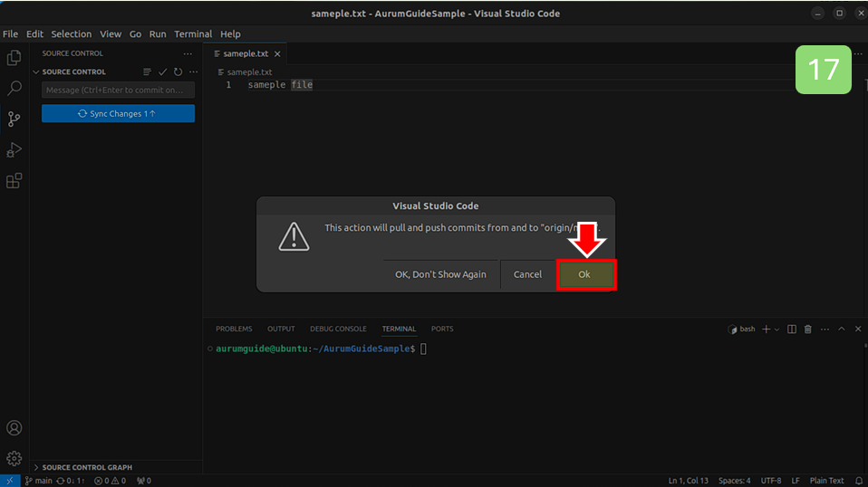Image resolution: width=868 pixels, height=487 pixels.
Task: Switch to the Output panel tab
Action: click(x=281, y=329)
